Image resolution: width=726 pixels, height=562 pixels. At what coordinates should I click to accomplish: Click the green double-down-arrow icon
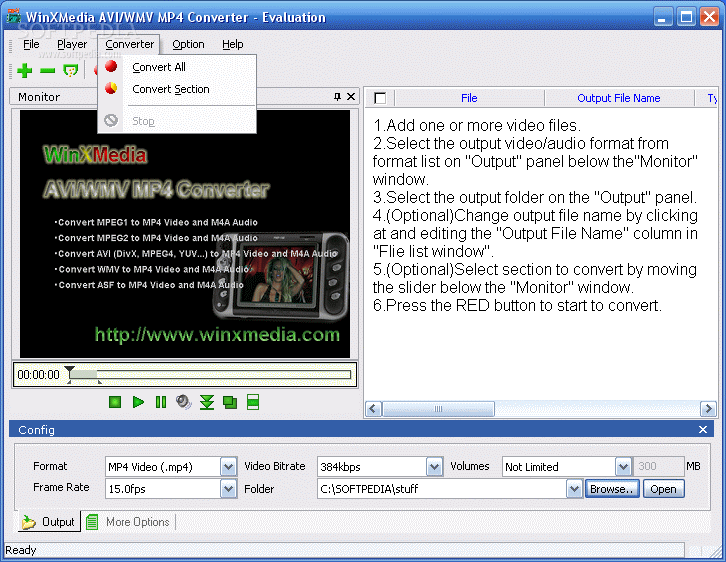click(207, 402)
